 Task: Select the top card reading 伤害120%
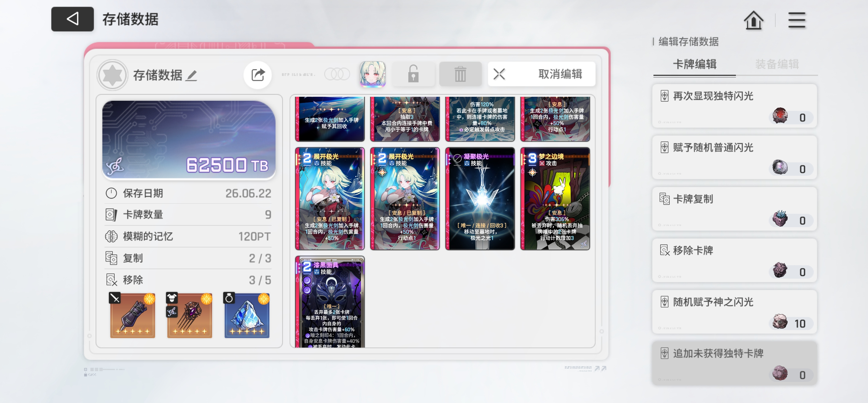point(480,119)
